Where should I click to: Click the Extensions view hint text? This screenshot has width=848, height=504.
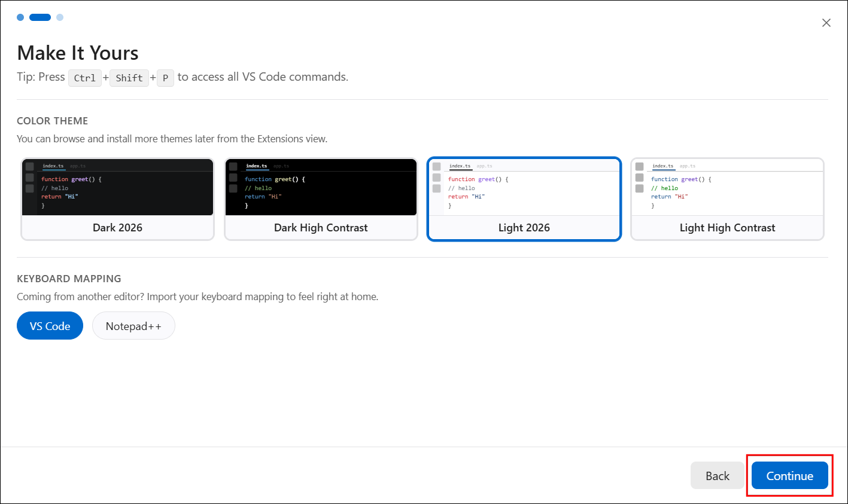click(172, 139)
